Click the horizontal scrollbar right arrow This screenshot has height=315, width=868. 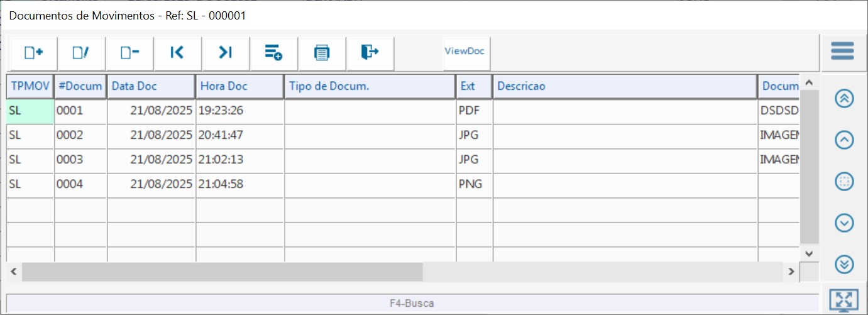792,272
